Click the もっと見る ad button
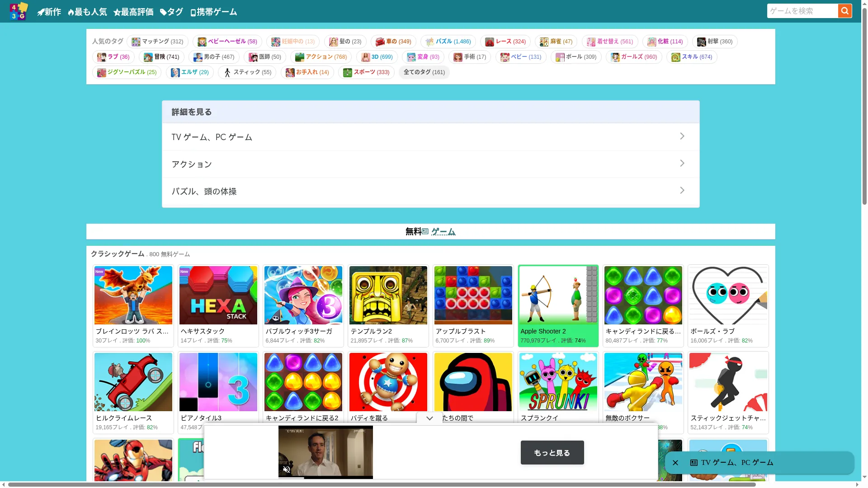868x488 pixels. coord(552,452)
